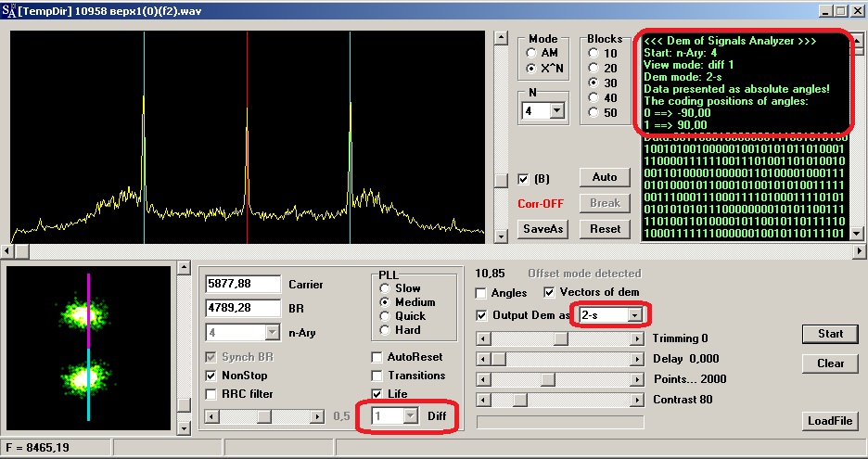Click left arrow of 0,5 filter slider
Viewport: 868px width, 459px height.
tap(211, 415)
